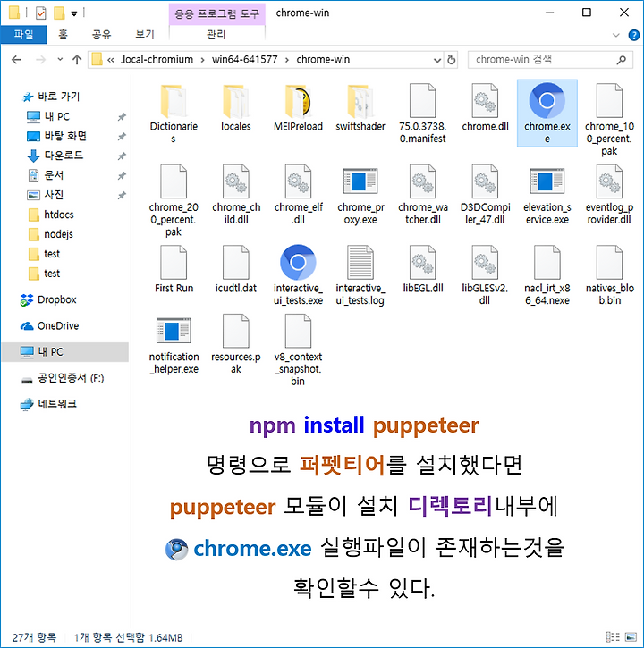This screenshot has height=648, width=644.
Task: Go up one folder level
Action: coord(77,60)
